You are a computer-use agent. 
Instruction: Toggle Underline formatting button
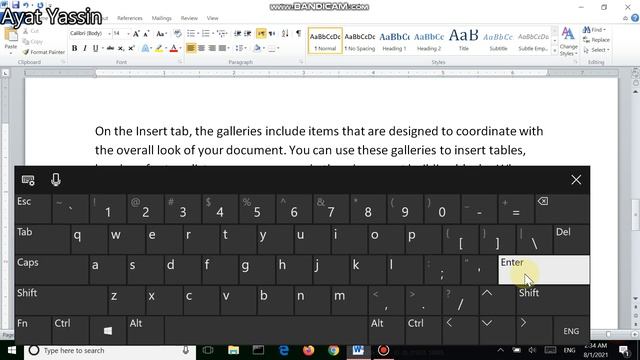[x=96, y=48]
